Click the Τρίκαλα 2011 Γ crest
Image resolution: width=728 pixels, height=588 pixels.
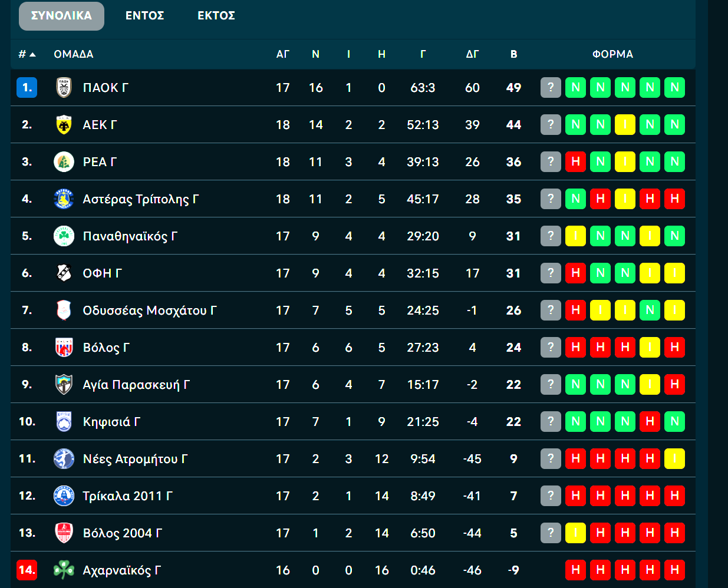[x=64, y=496]
